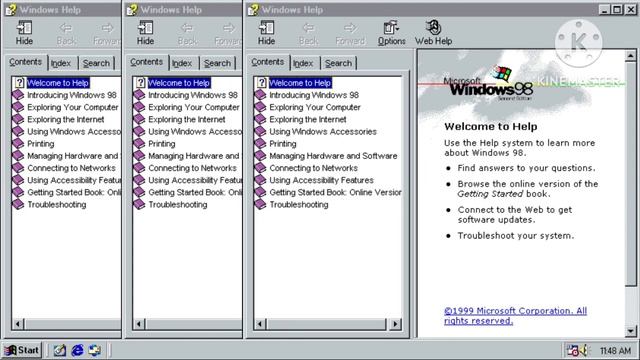Click left scroll arrow in rightmost contents pane

click(260, 324)
